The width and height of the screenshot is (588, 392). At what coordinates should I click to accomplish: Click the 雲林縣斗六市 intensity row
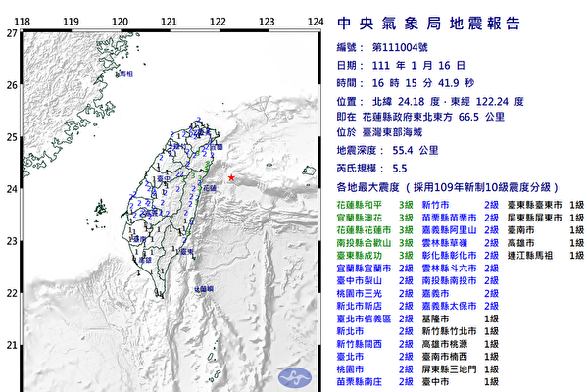(x=461, y=269)
